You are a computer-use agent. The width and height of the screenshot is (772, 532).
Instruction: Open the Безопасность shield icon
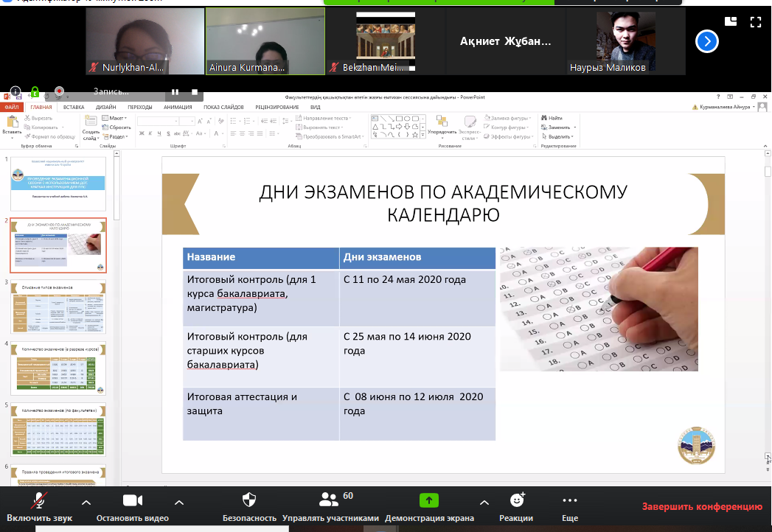249,500
